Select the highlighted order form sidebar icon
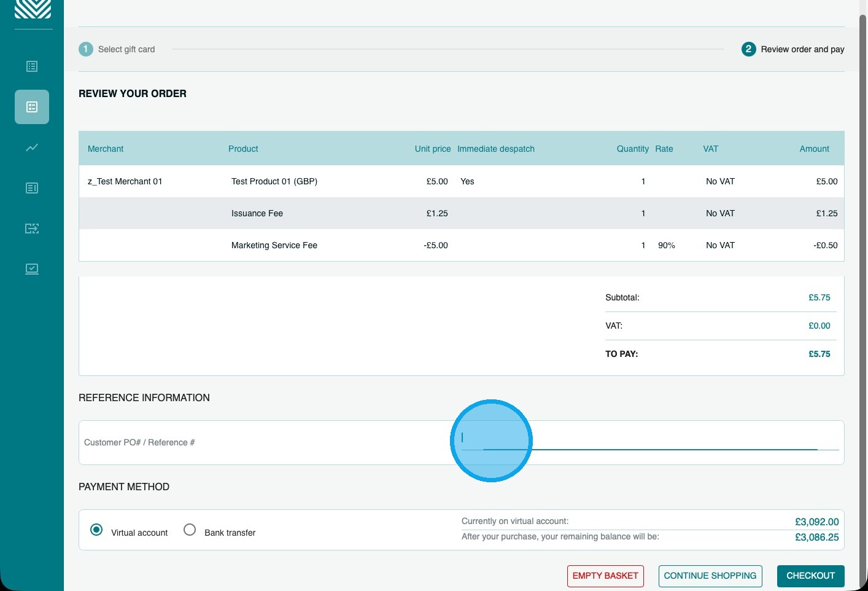Image resolution: width=868 pixels, height=591 pixels. [32, 107]
